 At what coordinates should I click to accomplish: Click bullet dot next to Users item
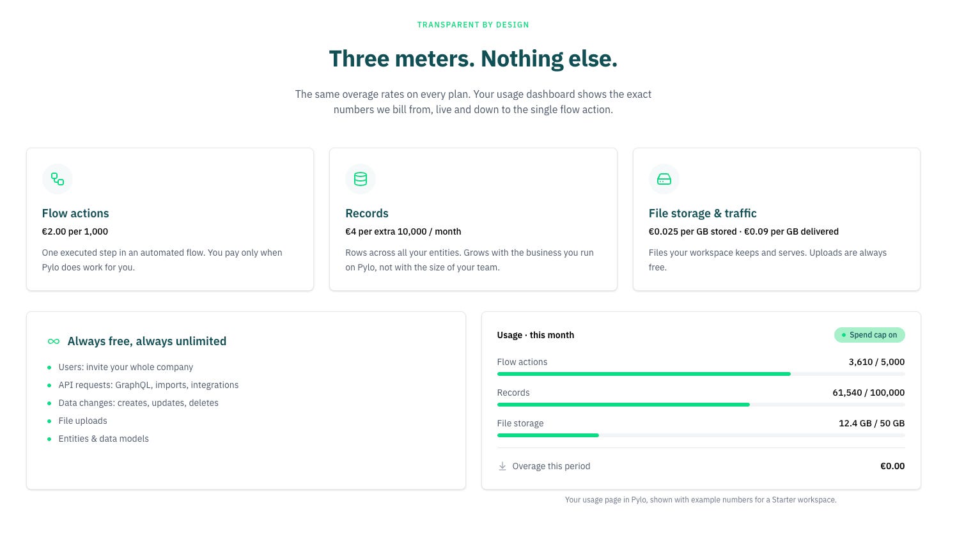49,368
